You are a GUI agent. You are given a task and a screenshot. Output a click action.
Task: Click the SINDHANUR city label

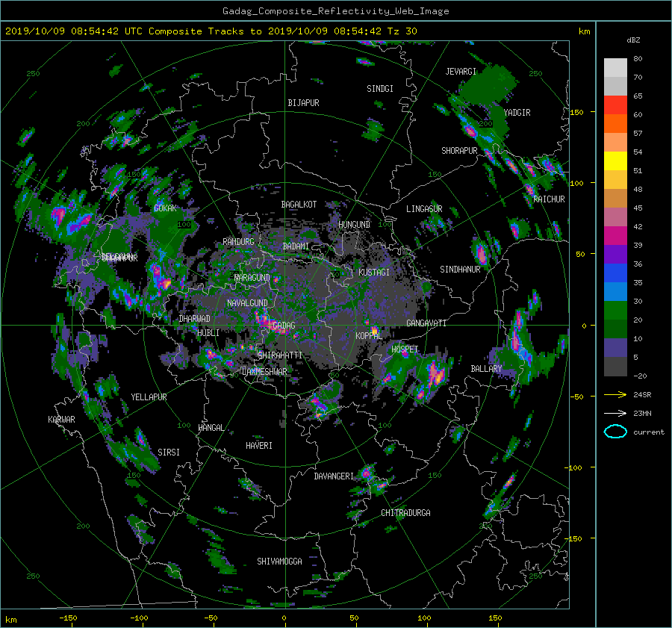click(460, 270)
